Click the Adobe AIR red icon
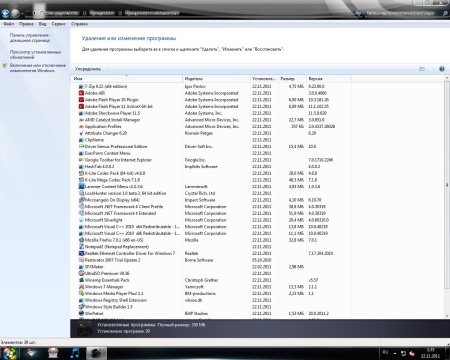 click(x=81, y=93)
